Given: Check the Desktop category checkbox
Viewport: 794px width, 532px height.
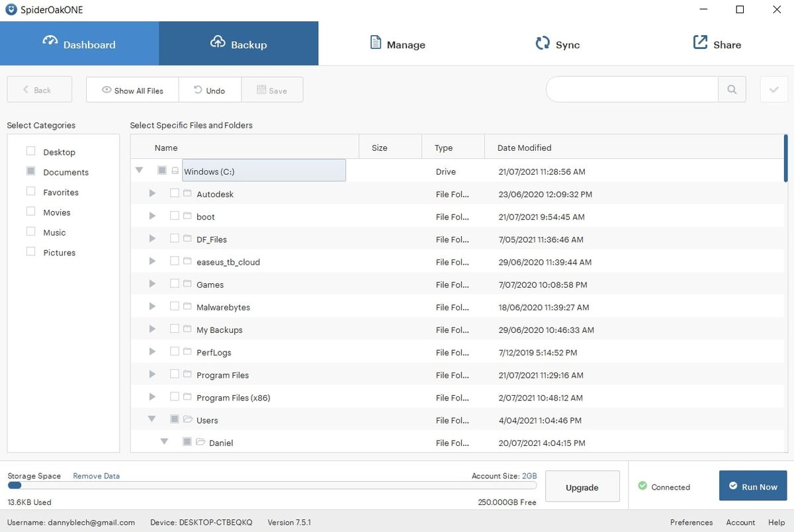Looking at the screenshot, I should pos(30,151).
